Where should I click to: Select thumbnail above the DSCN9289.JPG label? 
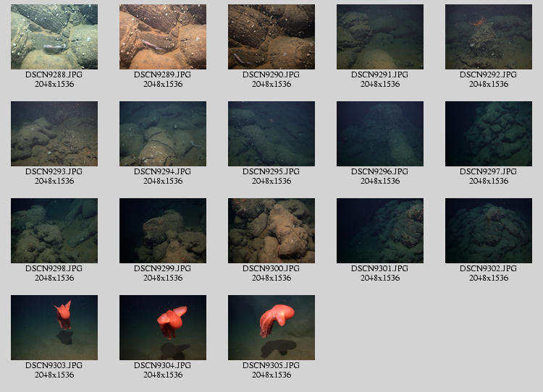[163, 37]
